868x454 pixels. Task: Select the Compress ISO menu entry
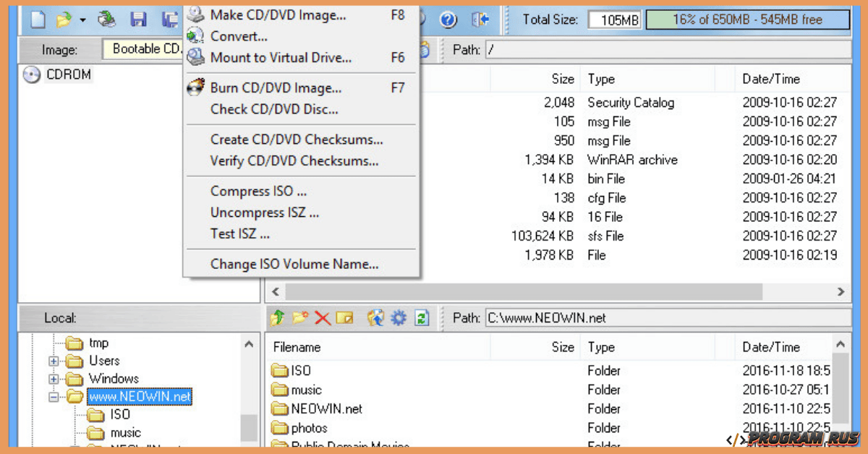click(x=259, y=192)
